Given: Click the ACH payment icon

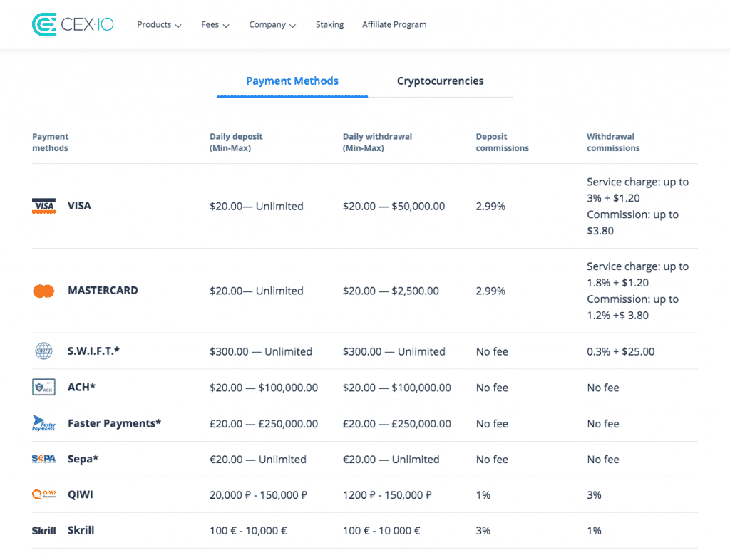Looking at the screenshot, I should [43, 387].
